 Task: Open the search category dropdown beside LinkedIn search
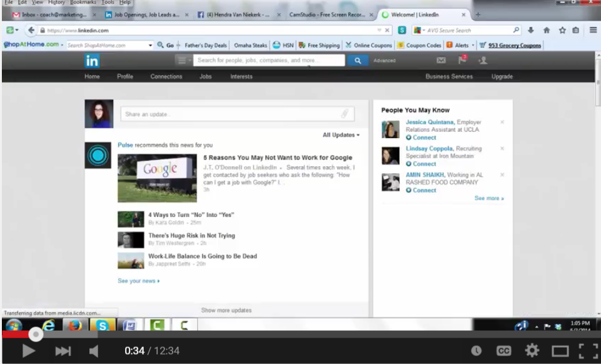click(184, 60)
